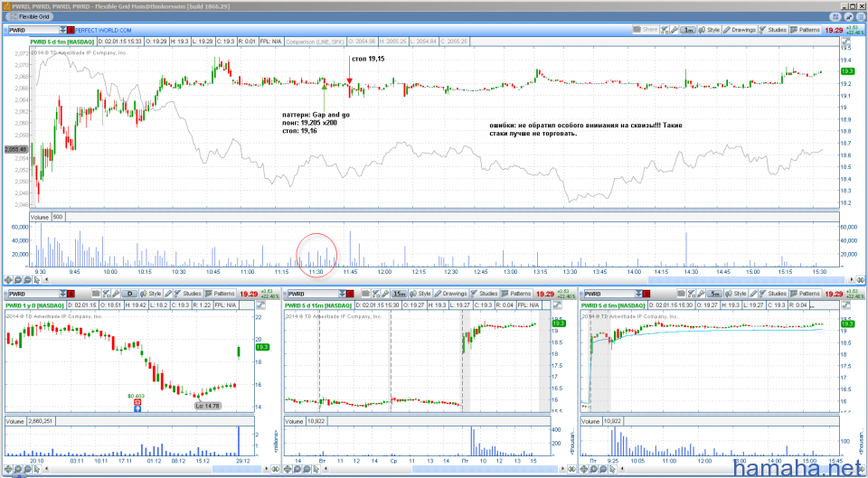Open Studies button in 5m chart
868x478 pixels.
pyautogui.click(x=773, y=294)
